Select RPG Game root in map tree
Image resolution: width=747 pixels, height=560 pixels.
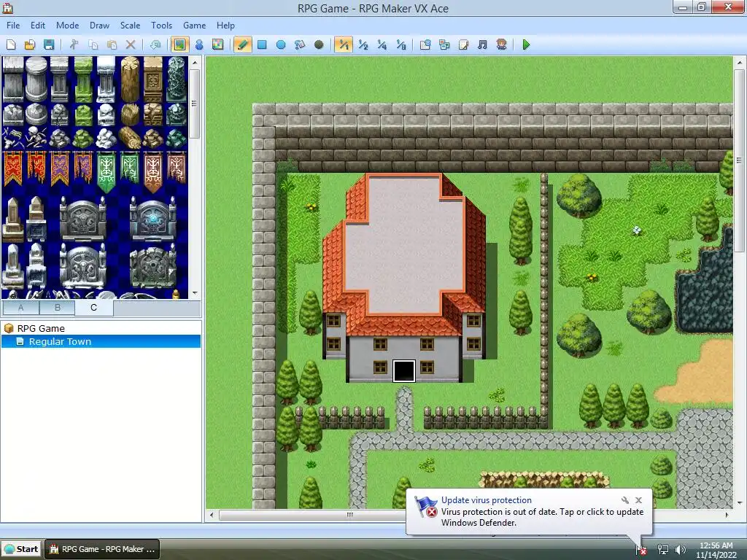(x=41, y=328)
